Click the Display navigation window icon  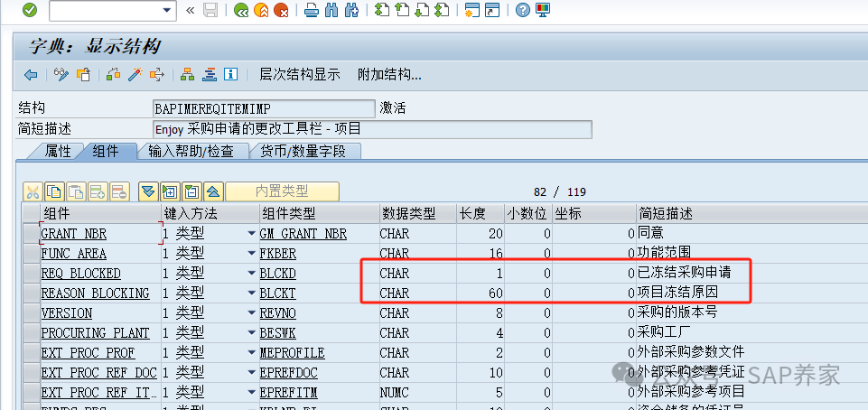(x=210, y=75)
